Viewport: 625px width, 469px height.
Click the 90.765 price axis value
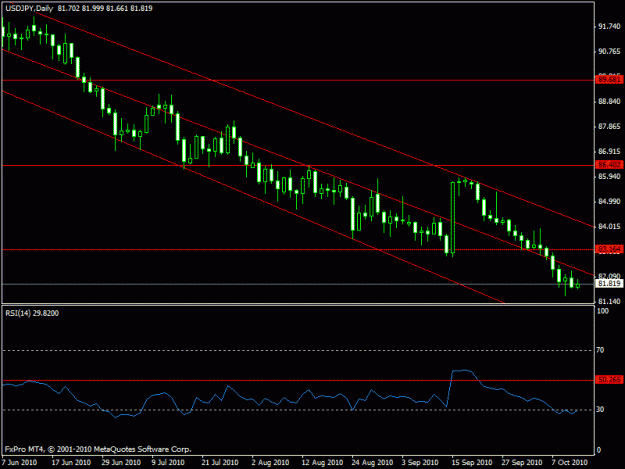click(609, 51)
